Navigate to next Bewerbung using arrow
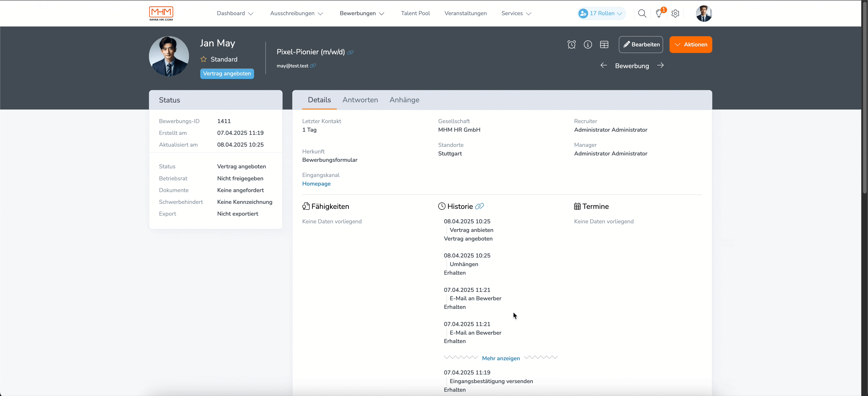This screenshot has height=396, width=868. [660, 65]
